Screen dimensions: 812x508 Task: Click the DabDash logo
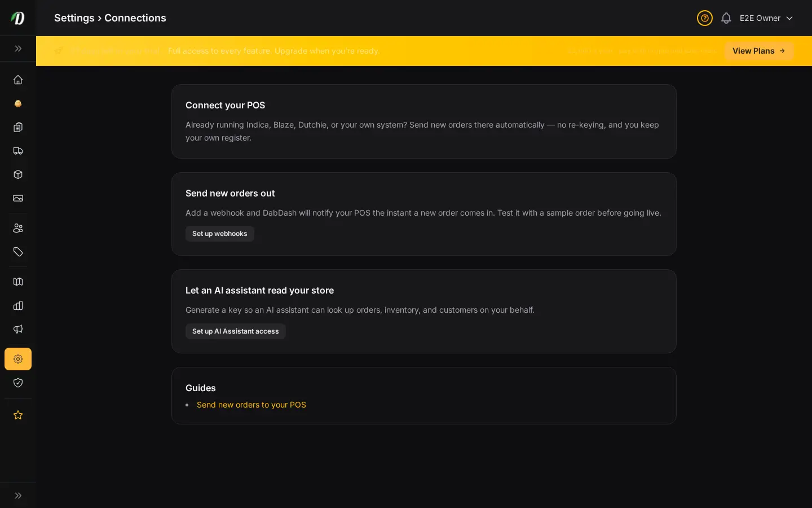coord(18,18)
